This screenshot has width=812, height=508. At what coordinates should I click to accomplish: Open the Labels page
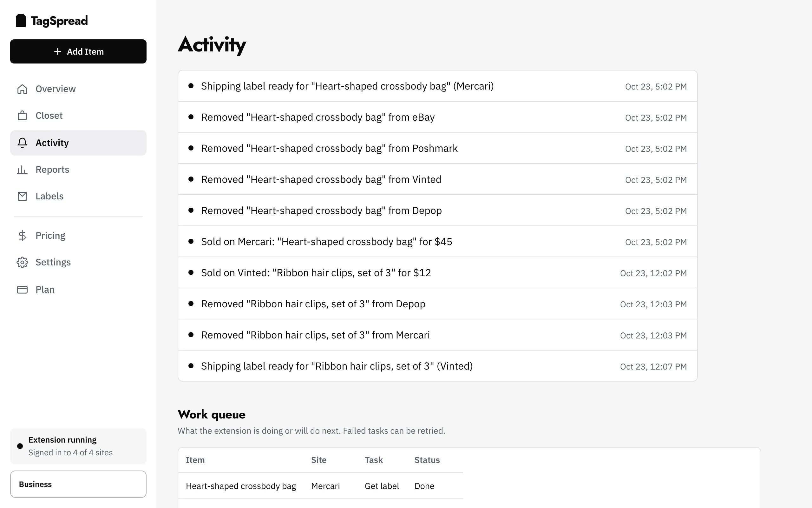click(x=78, y=196)
